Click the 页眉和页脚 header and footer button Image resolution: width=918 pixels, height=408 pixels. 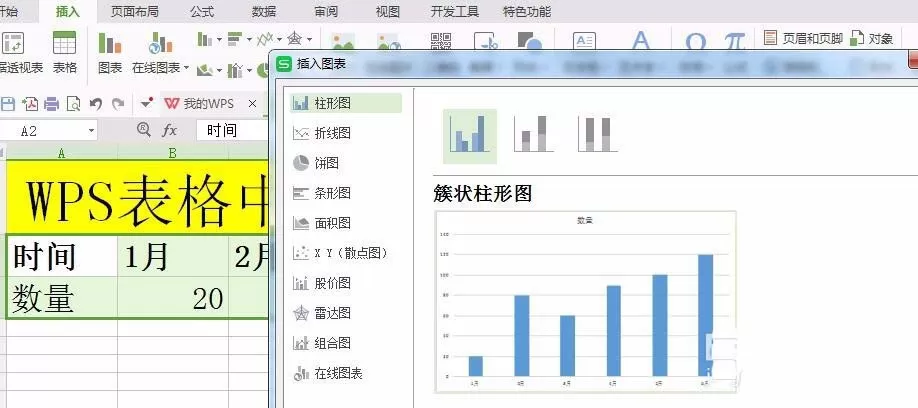point(803,39)
